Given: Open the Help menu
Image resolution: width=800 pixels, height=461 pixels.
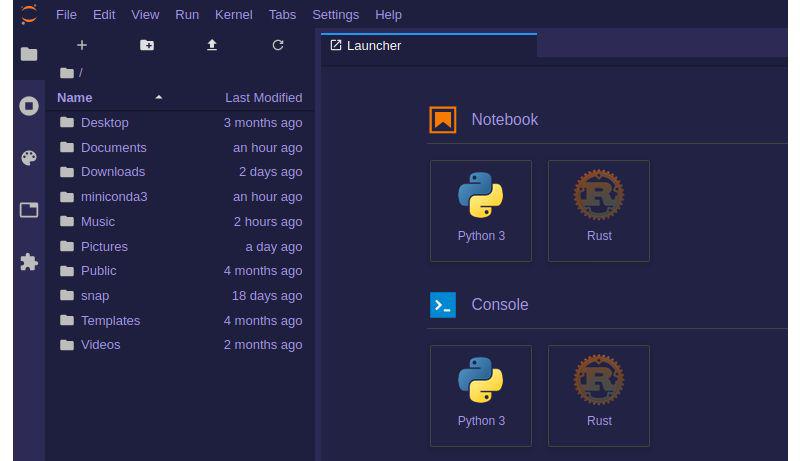Looking at the screenshot, I should [x=388, y=15].
